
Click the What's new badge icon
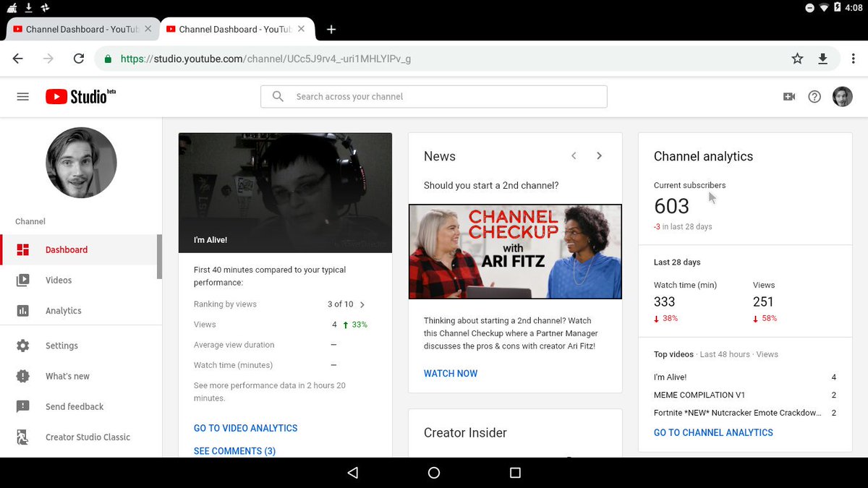tap(23, 376)
